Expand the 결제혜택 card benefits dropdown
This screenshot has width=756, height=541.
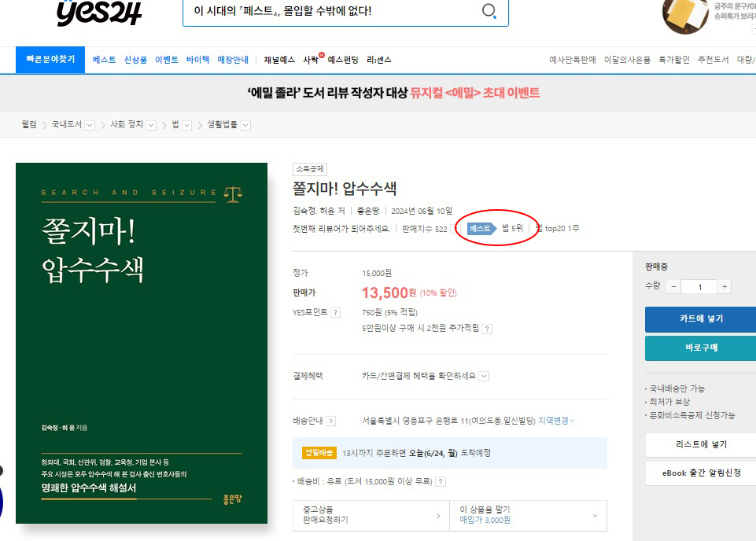pyautogui.click(x=484, y=376)
